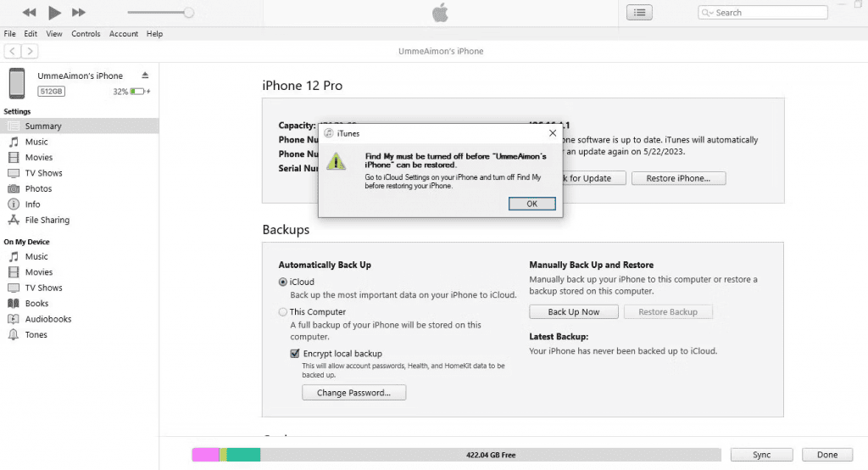This screenshot has width=868, height=470.
Task: Eject UmmeAimon's iPhone using eject icon
Action: (145, 76)
